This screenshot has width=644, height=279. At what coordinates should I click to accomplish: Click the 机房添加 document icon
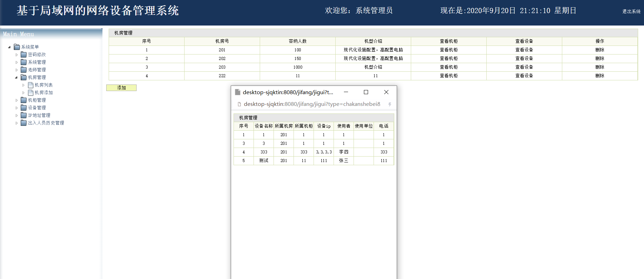(x=30, y=92)
